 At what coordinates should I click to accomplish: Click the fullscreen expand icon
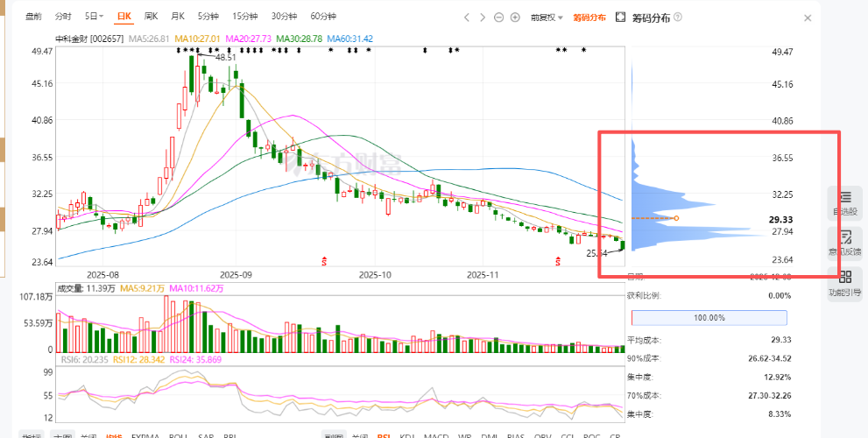620,18
